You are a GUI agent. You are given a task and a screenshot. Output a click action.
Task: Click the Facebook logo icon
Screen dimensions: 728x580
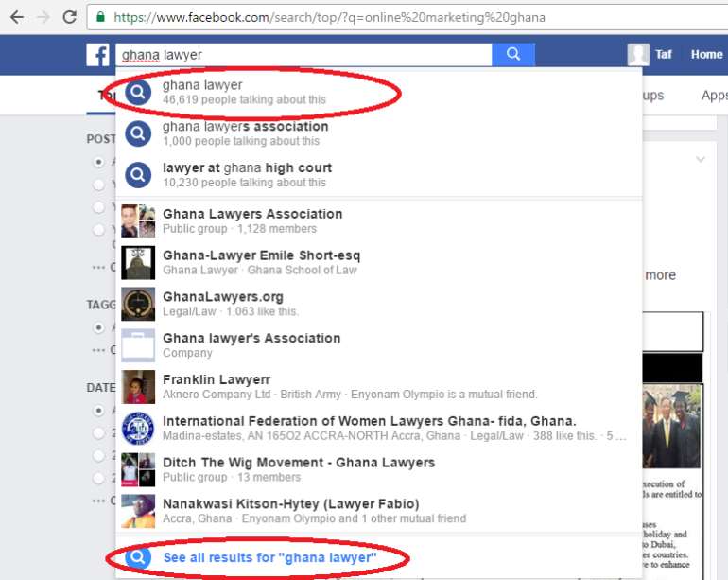pyautogui.click(x=98, y=55)
